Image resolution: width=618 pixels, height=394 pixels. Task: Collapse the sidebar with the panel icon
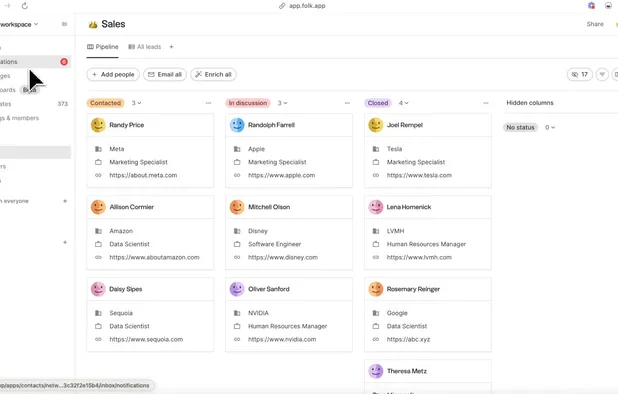click(64, 24)
